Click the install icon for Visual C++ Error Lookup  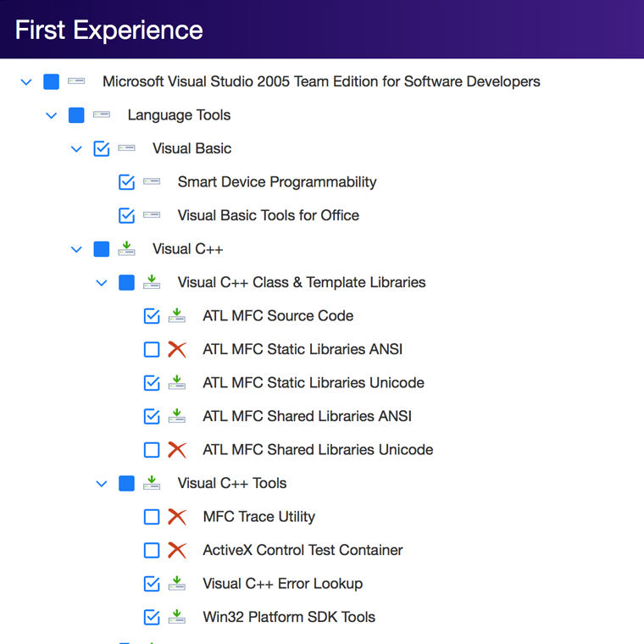[176, 583]
